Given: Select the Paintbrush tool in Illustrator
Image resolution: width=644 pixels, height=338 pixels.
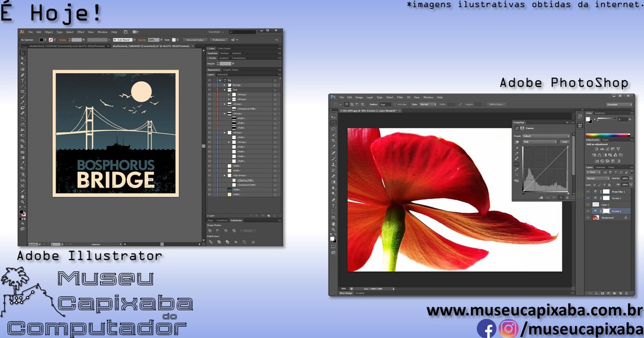Looking at the screenshot, I should (x=23, y=97).
